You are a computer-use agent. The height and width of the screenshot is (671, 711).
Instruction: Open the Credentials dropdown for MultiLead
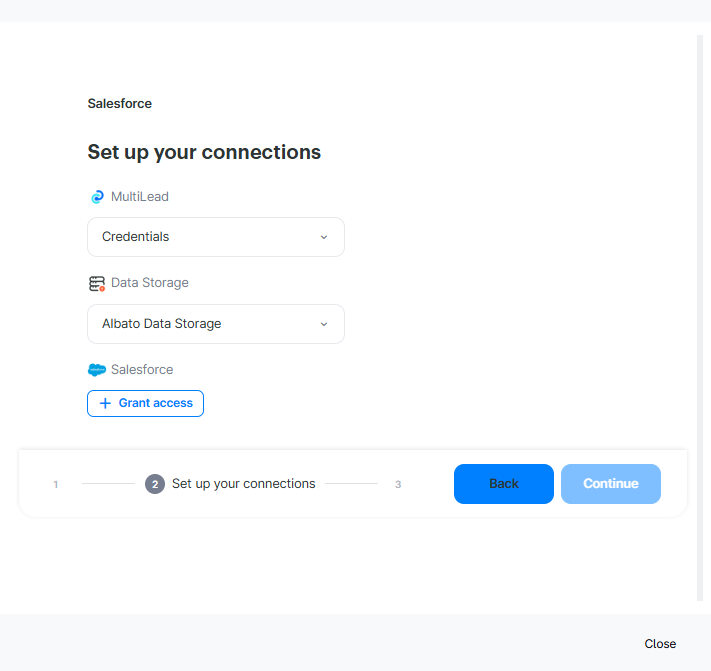[215, 237]
